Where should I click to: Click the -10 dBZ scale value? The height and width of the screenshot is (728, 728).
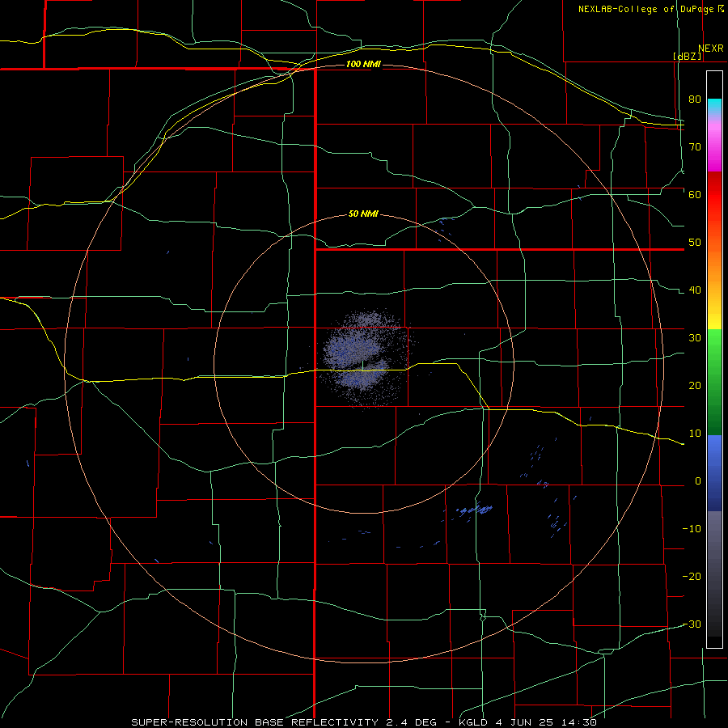click(x=692, y=529)
